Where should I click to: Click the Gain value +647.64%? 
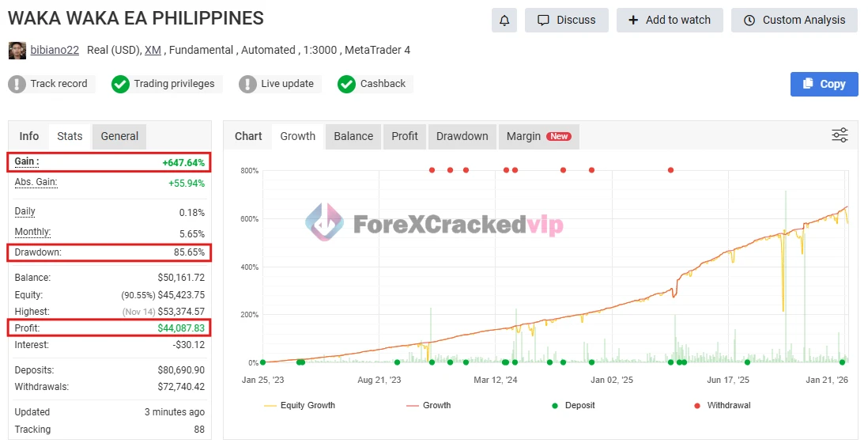pos(183,162)
